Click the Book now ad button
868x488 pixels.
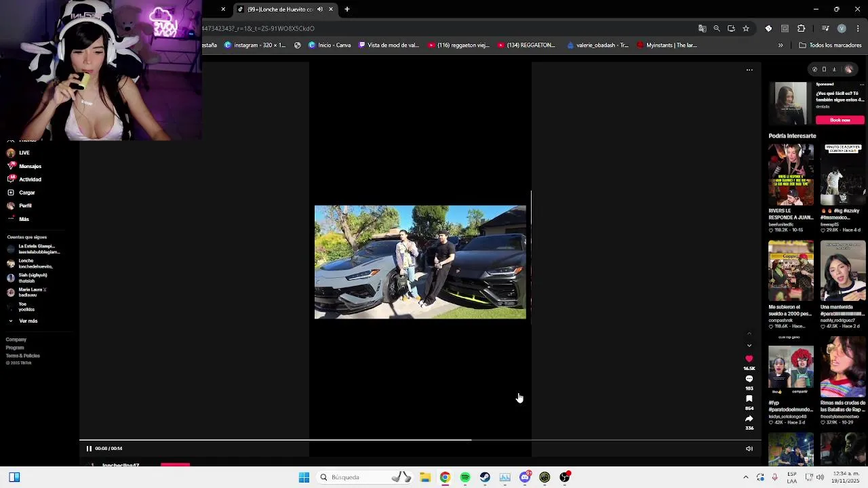[x=840, y=120]
